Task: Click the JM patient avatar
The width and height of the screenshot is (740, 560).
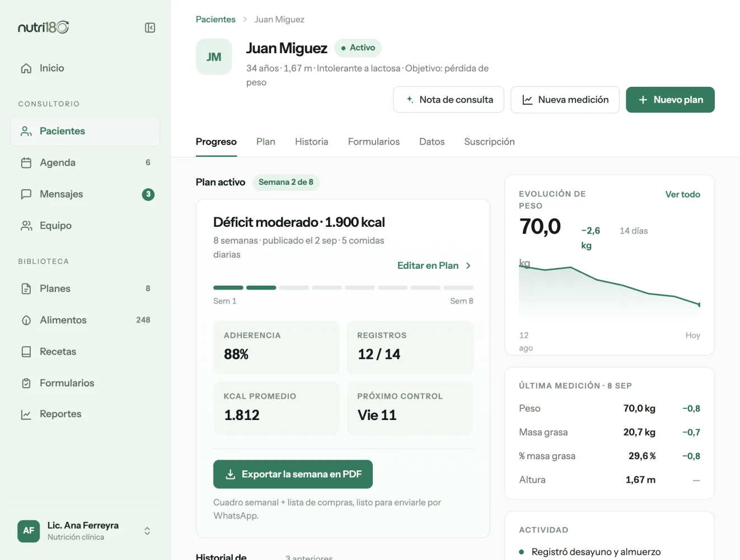Action: click(214, 57)
